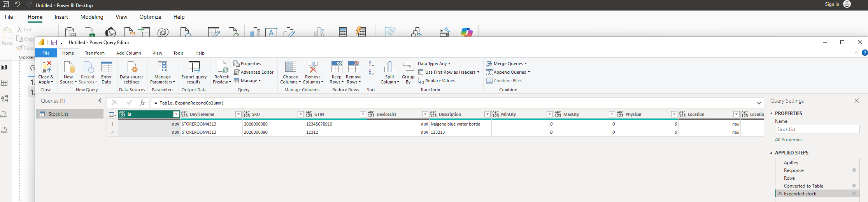The height and width of the screenshot is (202, 868).
Task: Open View tab in Query Editor
Action: 157,53
